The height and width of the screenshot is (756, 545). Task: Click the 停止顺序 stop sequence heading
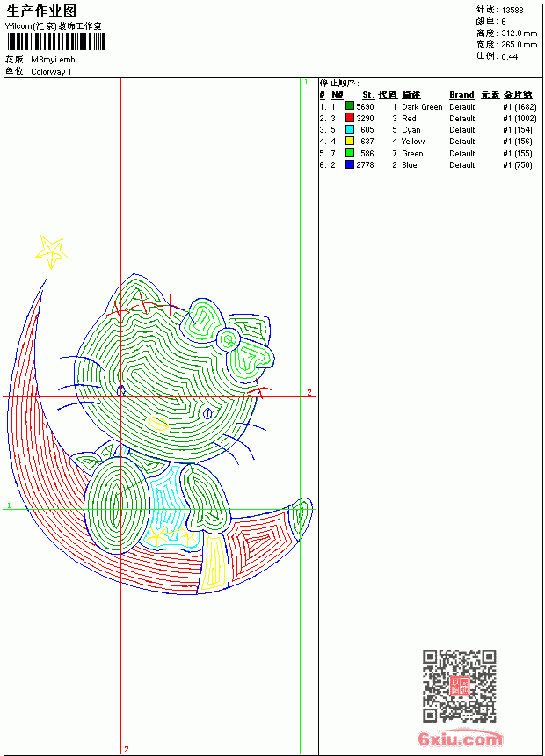(339, 83)
